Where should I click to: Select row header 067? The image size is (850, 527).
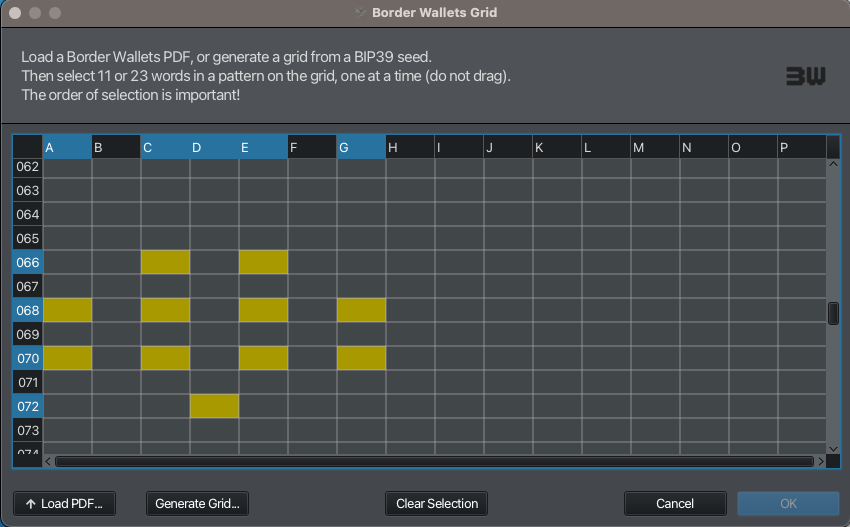(x=28, y=286)
